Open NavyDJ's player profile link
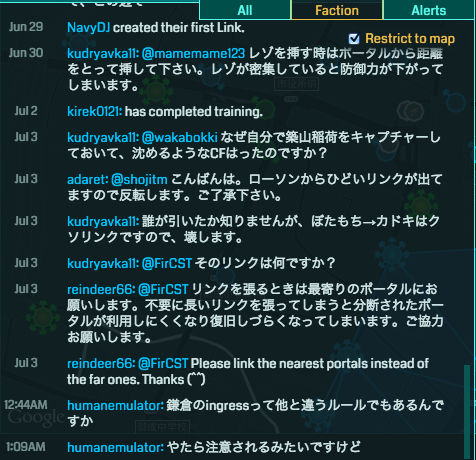 (x=89, y=28)
